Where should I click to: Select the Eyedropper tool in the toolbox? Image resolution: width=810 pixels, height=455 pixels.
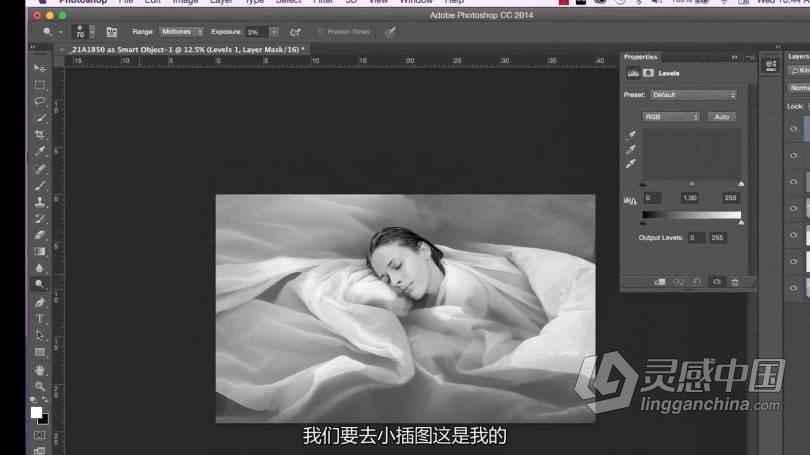(40, 151)
